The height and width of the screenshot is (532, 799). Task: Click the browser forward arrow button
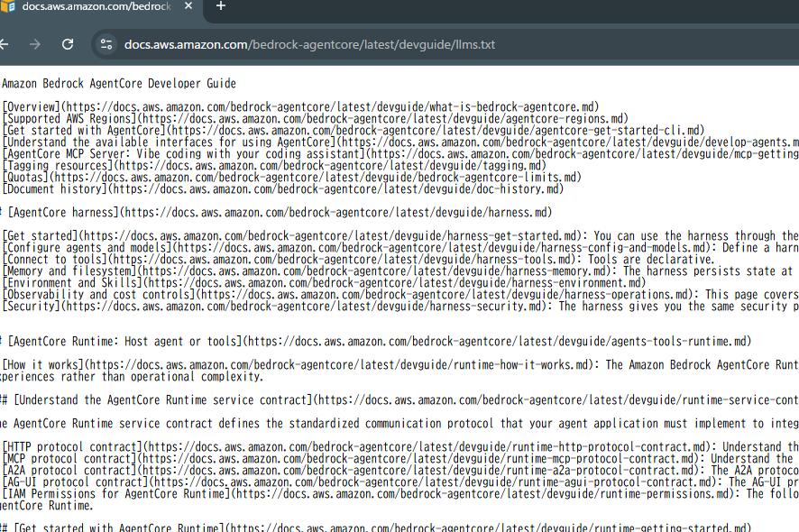[34, 44]
